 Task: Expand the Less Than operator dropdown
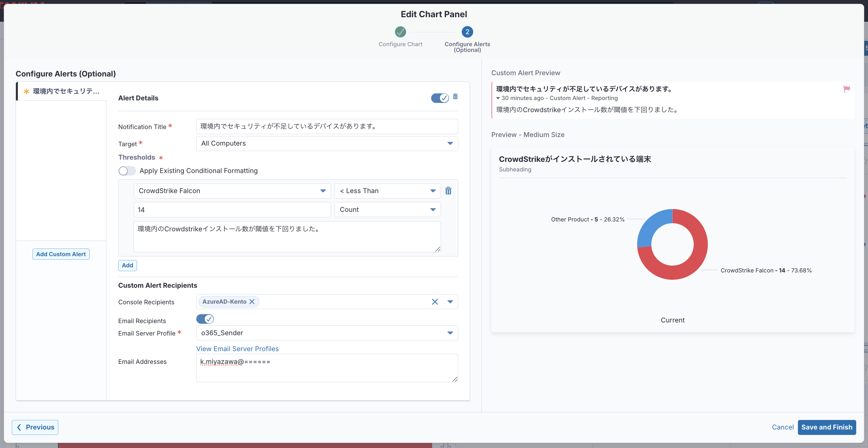pyautogui.click(x=387, y=191)
